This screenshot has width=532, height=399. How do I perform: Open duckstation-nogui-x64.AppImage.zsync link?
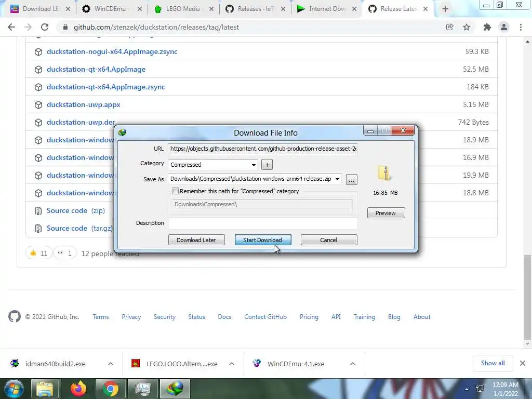coord(112,51)
